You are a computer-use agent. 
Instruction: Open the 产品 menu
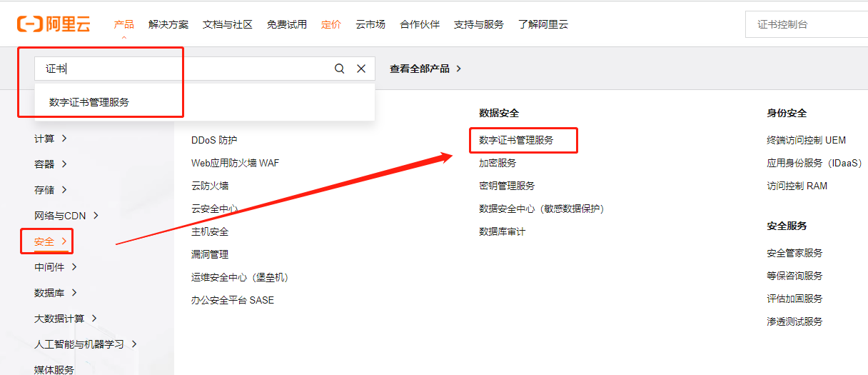point(124,24)
